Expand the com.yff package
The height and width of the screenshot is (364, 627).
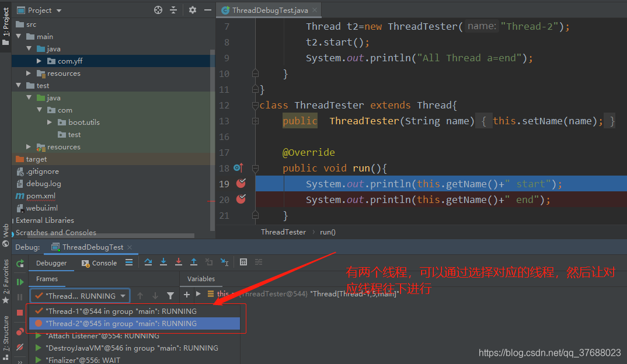click(39, 61)
